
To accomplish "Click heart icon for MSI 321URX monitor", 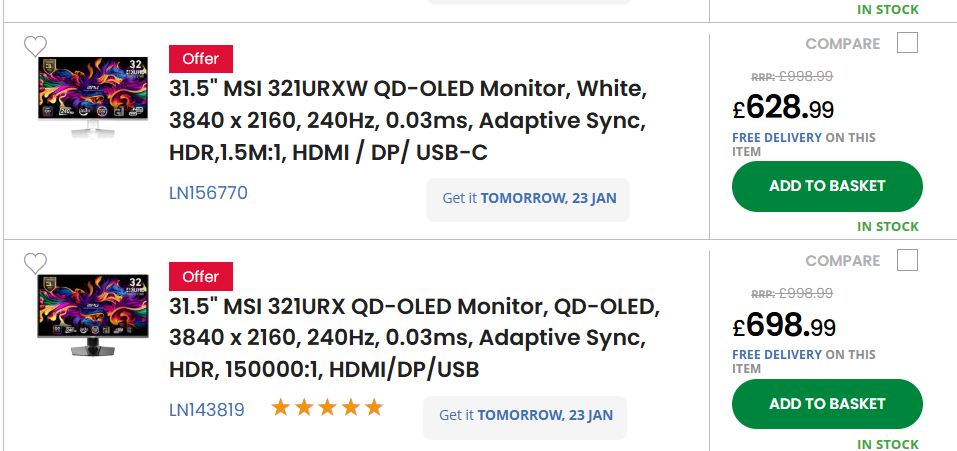I will tap(35, 264).
